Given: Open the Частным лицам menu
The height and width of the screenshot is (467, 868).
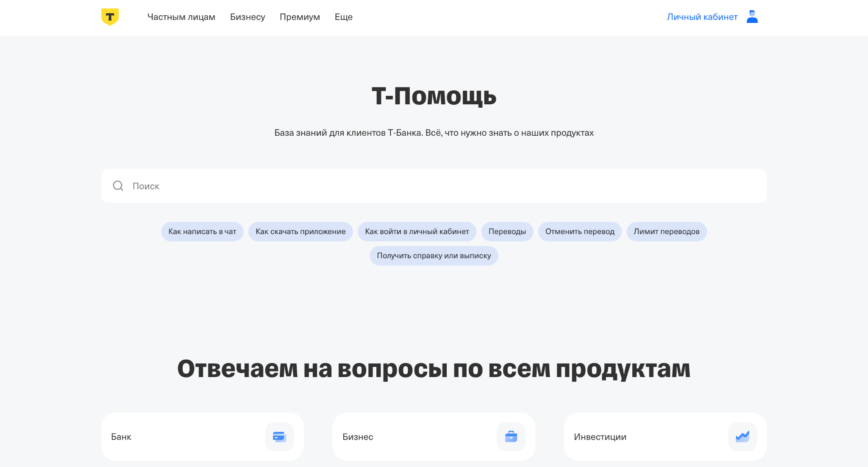Looking at the screenshot, I should pyautogui.click(x=181, y=17).
